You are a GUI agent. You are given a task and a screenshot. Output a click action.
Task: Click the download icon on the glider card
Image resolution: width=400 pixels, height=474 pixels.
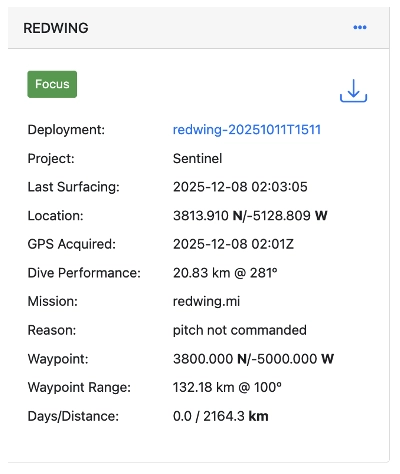click(353, 91)
